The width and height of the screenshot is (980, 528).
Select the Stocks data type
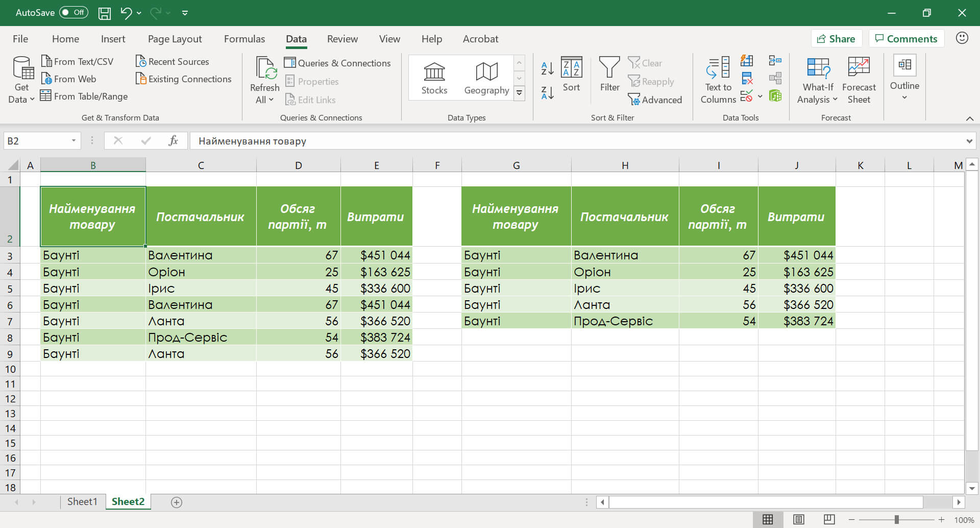click(x=434, y=78)
